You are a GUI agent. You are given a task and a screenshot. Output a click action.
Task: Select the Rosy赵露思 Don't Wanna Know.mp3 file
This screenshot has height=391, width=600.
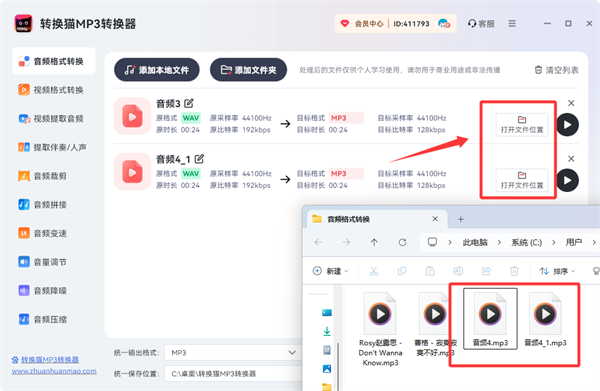380,329
